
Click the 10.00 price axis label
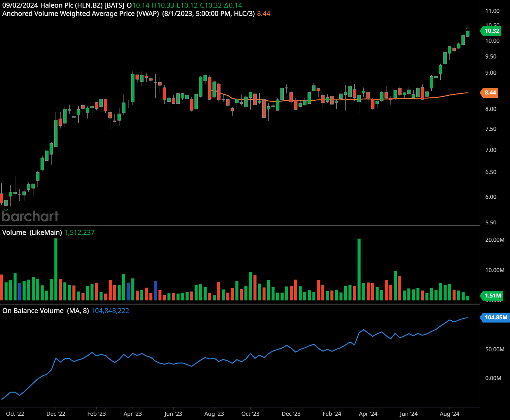[492, 41]
